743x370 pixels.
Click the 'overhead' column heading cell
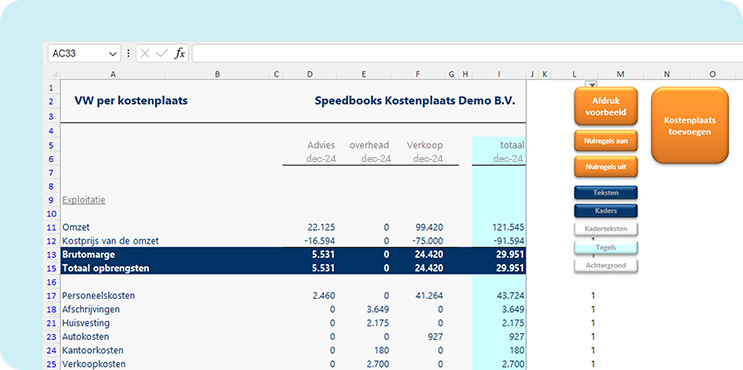[x=370, y=145]
